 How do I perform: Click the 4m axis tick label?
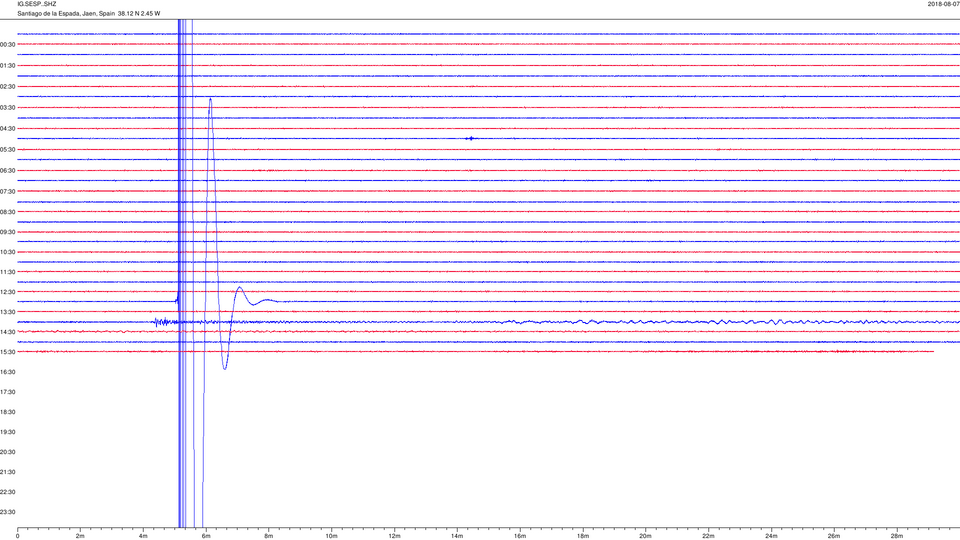tap(143, 536)
